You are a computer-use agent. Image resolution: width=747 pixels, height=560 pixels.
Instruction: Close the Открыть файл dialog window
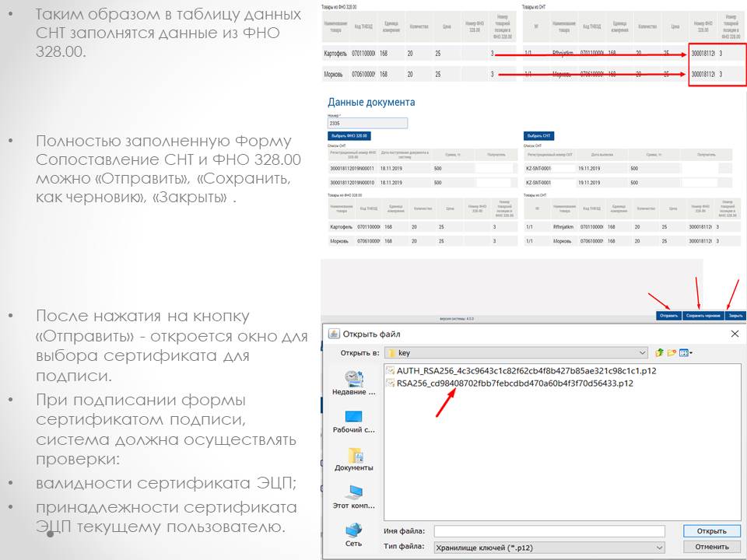735,334
